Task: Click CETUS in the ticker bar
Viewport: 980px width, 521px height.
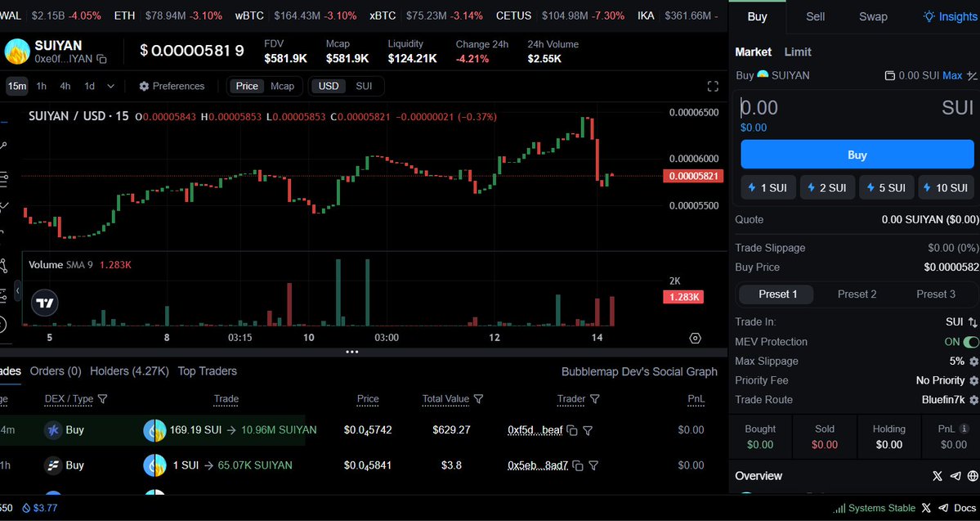Action: coord(514,16)
